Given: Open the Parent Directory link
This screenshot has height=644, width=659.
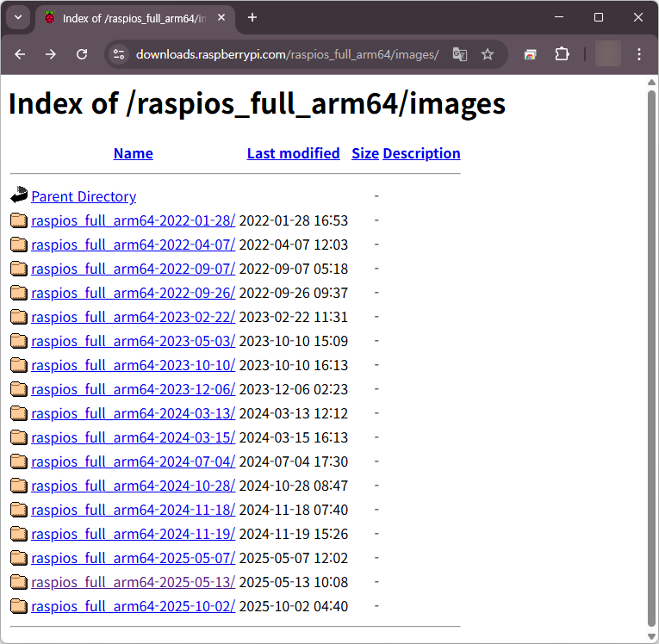Looking at the screenshot, I should [x=84, y=196].
